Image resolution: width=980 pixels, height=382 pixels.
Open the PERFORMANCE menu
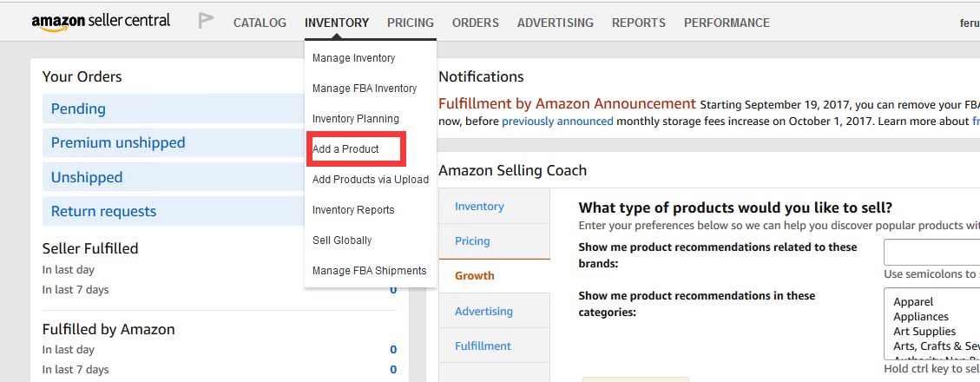click(x=727, y=23)
